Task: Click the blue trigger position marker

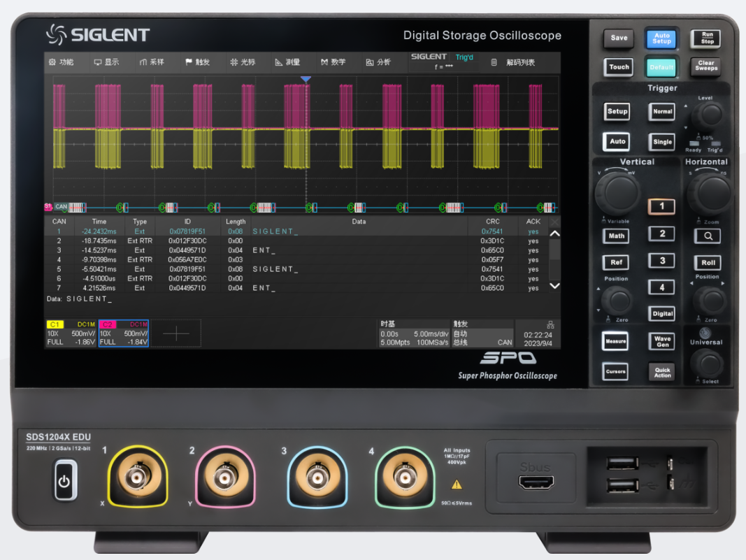Action: coord(306,79)
